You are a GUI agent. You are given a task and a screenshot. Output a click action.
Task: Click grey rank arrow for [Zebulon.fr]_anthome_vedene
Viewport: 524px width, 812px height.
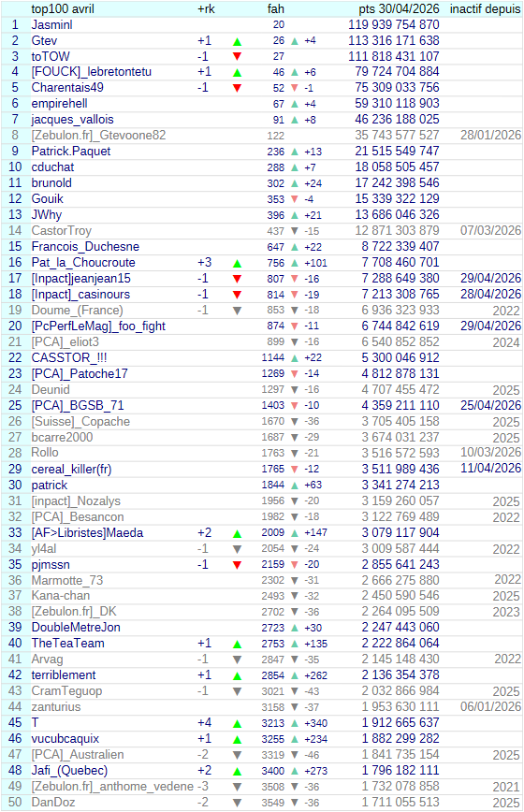(237, 787)
